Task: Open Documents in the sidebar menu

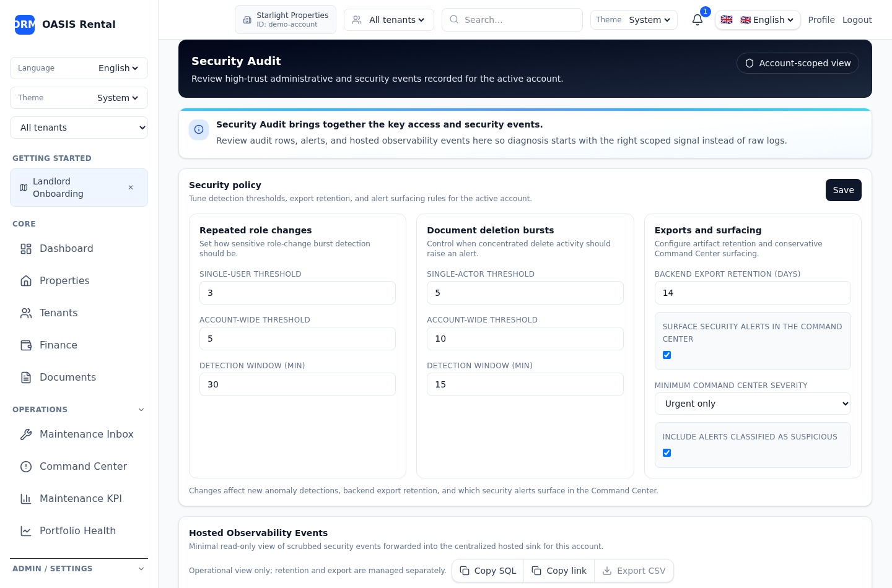Action: 68,377
